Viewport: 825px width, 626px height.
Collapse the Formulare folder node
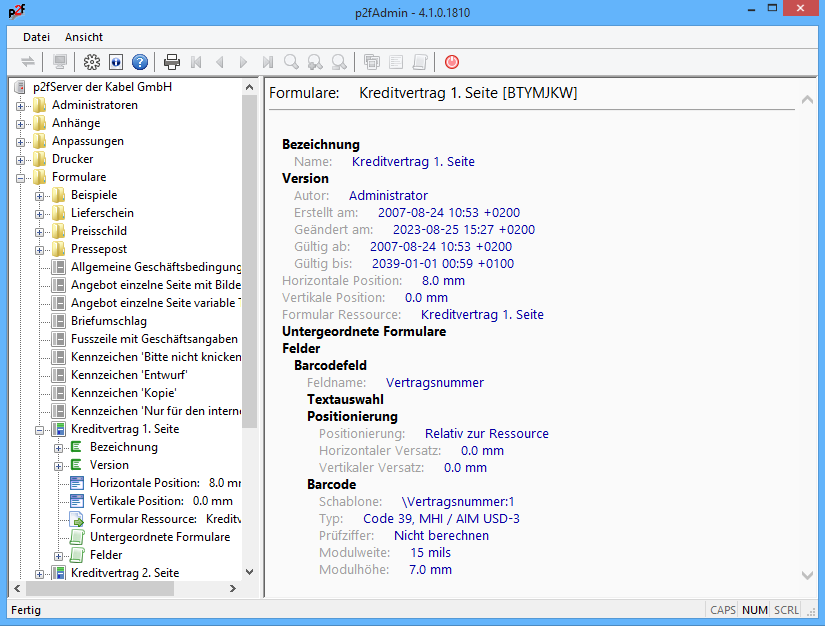click(x=21, y=177)
